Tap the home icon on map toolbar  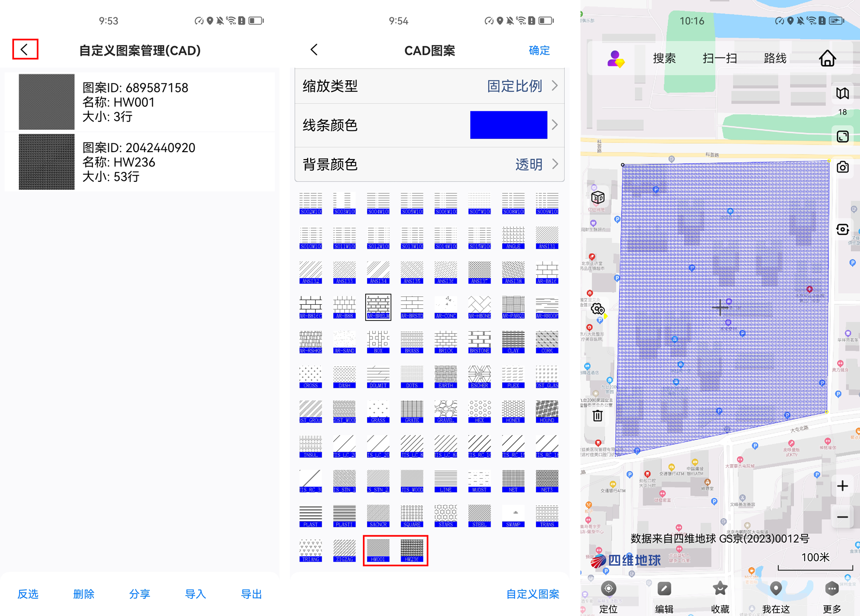[827, 58]
